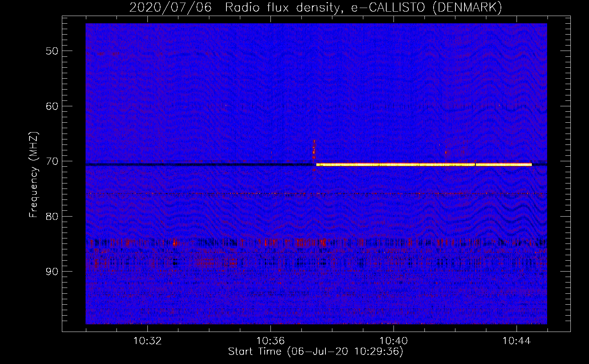Click the 50 frequency tick label

pyautogui.click(x=52, y=51)
